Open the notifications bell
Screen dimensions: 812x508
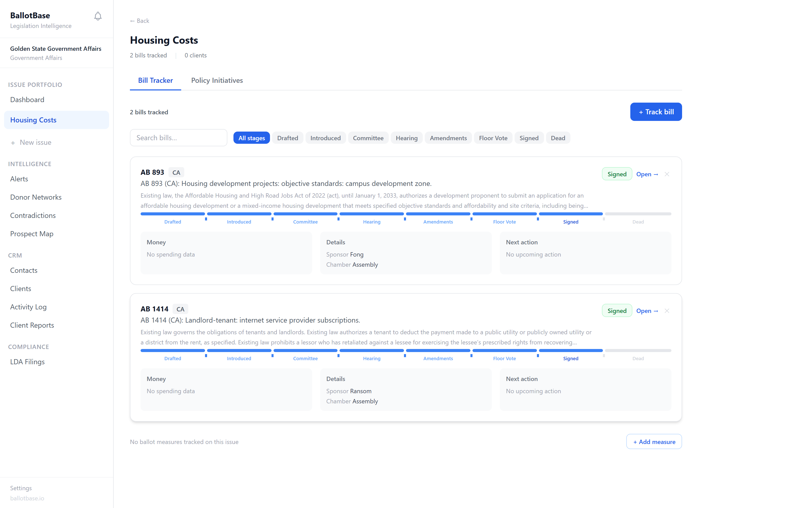[x=98, y=16]
